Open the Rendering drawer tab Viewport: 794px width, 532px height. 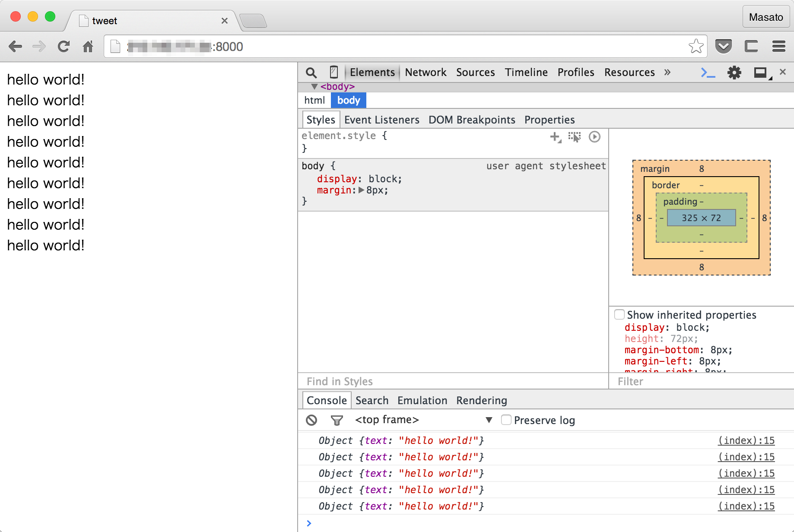tap(482, 400)
